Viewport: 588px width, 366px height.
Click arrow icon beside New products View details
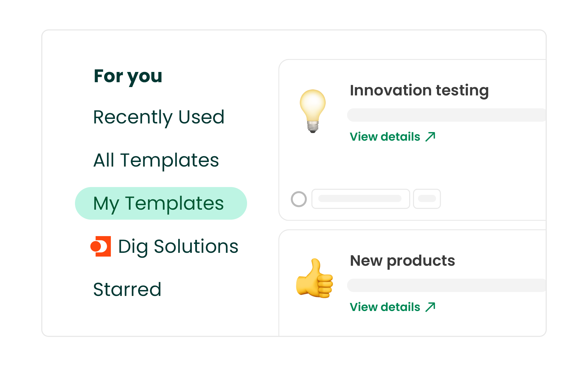tap(430, 307)
